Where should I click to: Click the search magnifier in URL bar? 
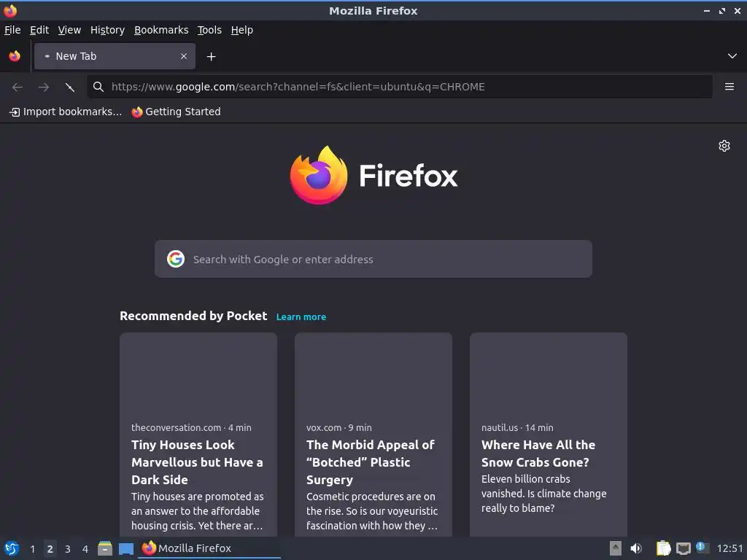(x=98, y=87)
